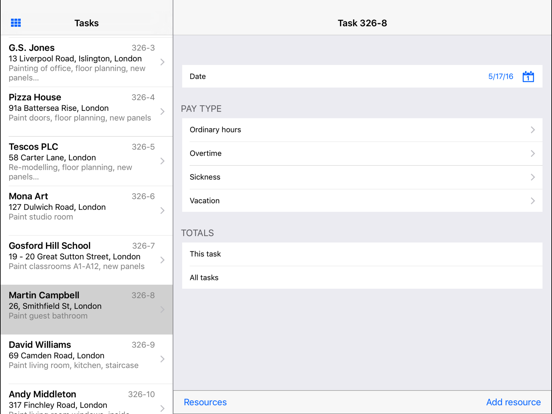The image size is (552, 414).
Task: Choose Vacation pay type
Action: point(362,201)
